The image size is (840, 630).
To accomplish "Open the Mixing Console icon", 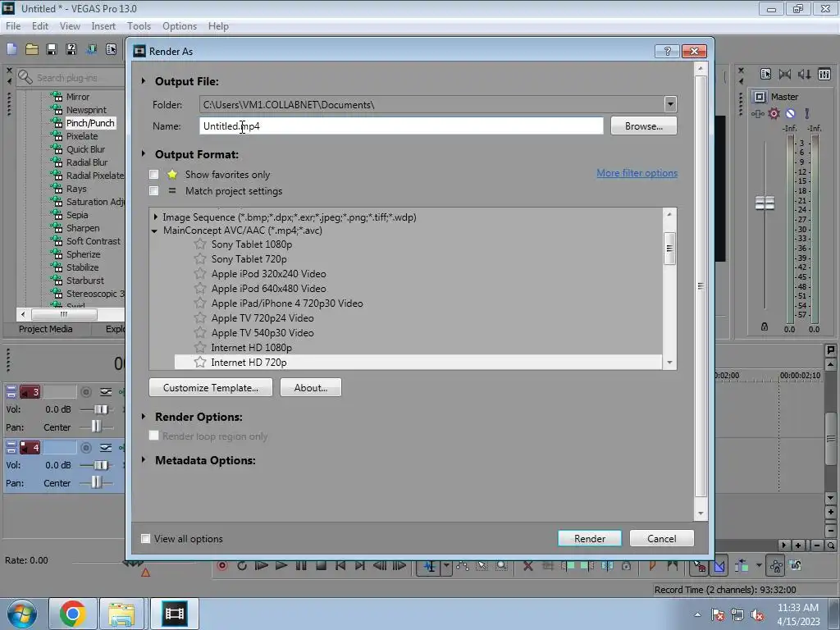I will coord(824,75).
